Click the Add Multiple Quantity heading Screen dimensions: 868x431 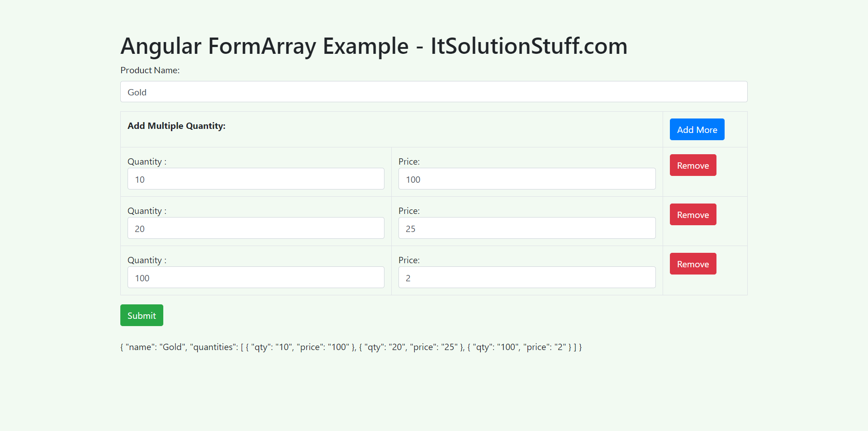click(176, 126)
